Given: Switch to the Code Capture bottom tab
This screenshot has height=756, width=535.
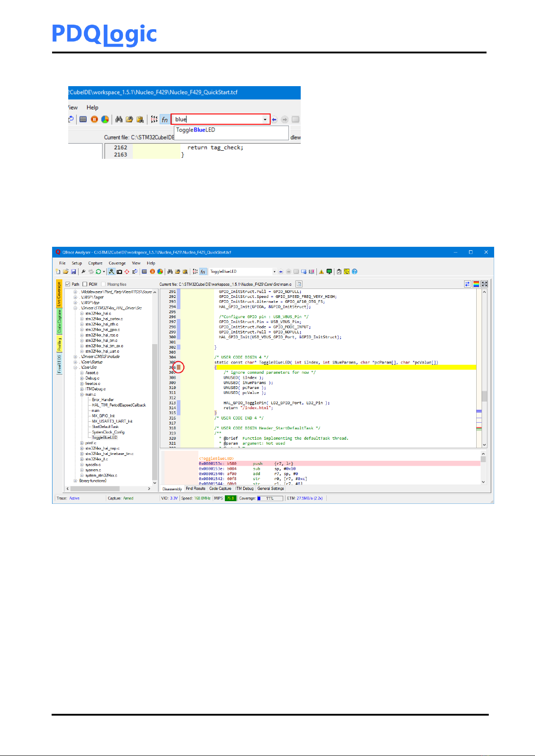Looking at the screenshot, I should pyautogui.click(x=220, y=489).
